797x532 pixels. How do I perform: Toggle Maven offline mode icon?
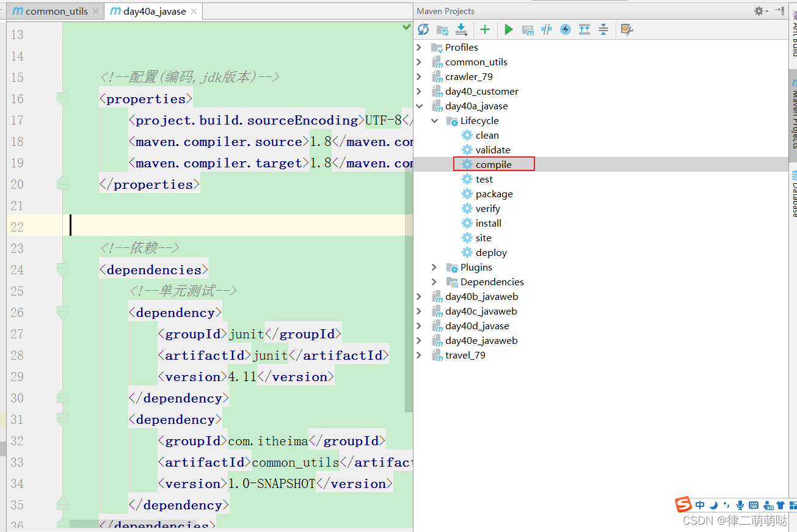(547, 29)
